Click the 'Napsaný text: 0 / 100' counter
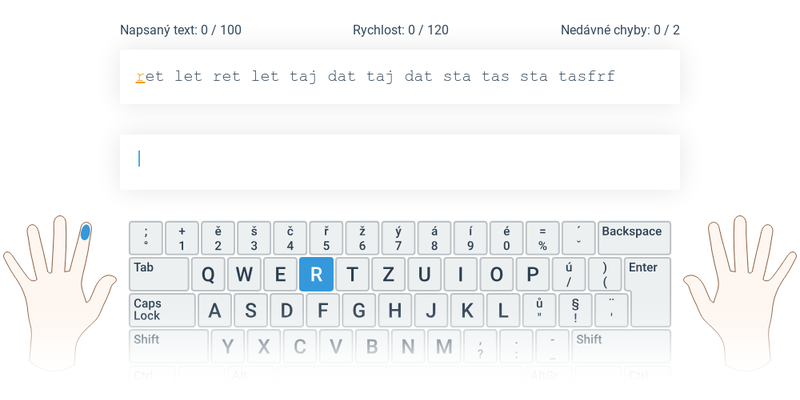The width and height of the screenshot is (800, 400). [181, 30]
